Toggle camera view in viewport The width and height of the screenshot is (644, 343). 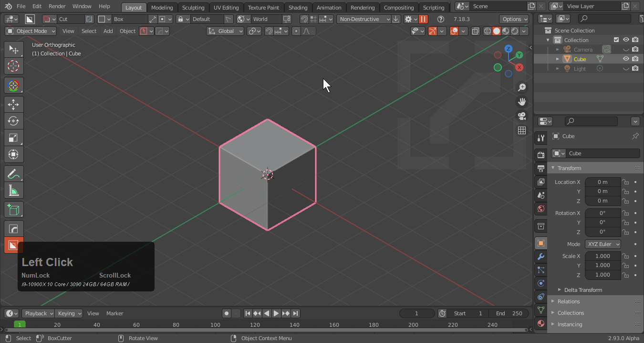[522, 116]
